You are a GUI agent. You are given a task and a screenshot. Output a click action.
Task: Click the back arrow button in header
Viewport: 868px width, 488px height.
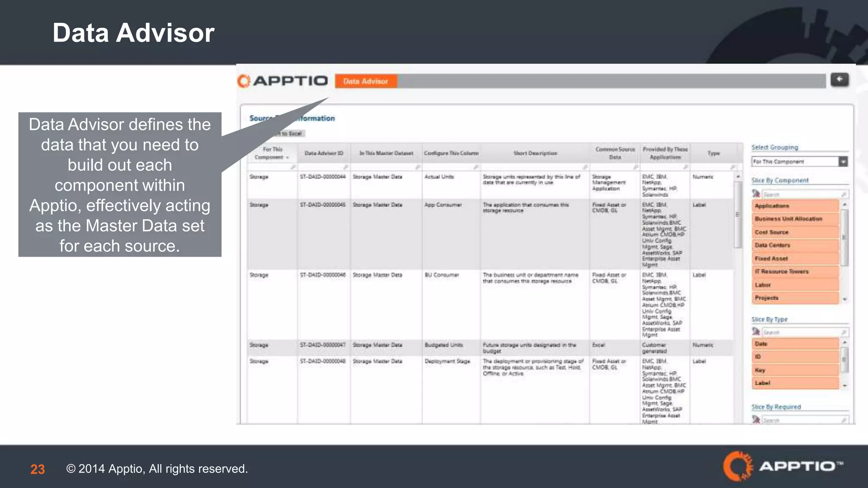[839, 80]
